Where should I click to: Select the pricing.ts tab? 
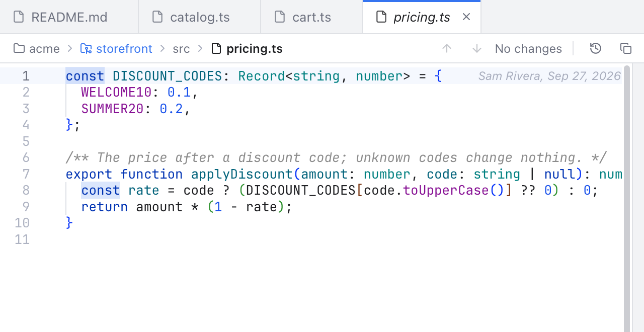(x=422, y=17)
